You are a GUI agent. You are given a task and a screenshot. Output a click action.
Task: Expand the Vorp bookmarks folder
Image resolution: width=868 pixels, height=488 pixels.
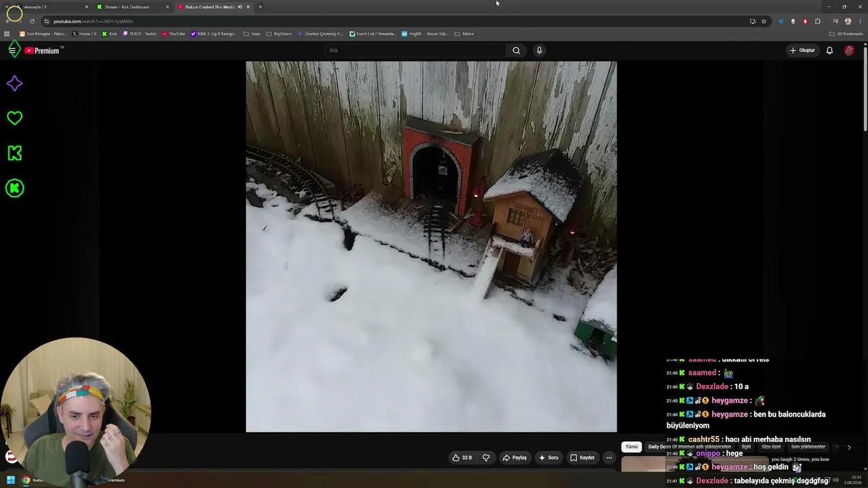[252, 34]
